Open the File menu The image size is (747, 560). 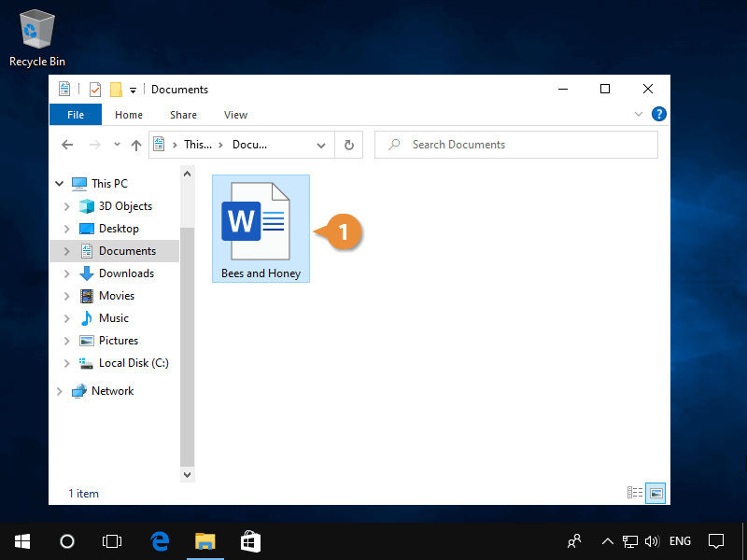76,115
